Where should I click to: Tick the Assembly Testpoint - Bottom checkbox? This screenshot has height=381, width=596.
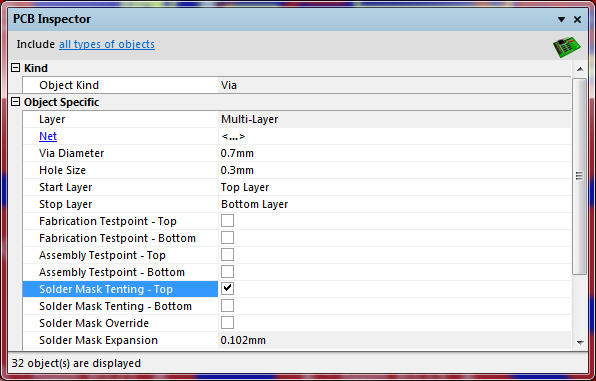click(227, 272)
